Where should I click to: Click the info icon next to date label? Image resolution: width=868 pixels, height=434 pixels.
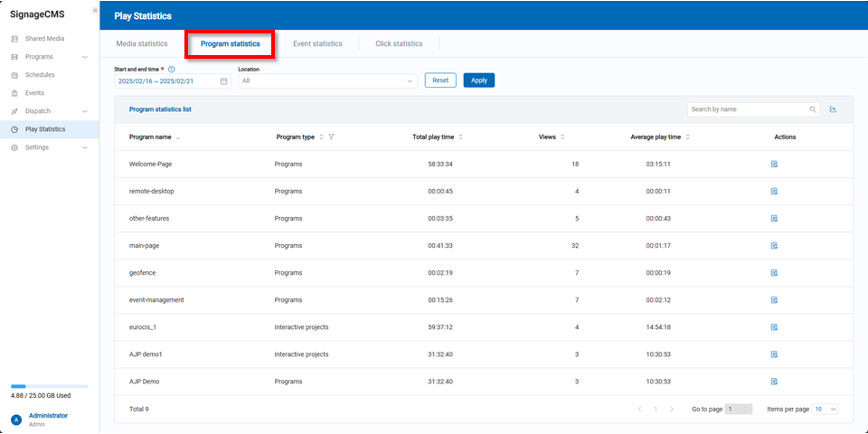[172, 69]
